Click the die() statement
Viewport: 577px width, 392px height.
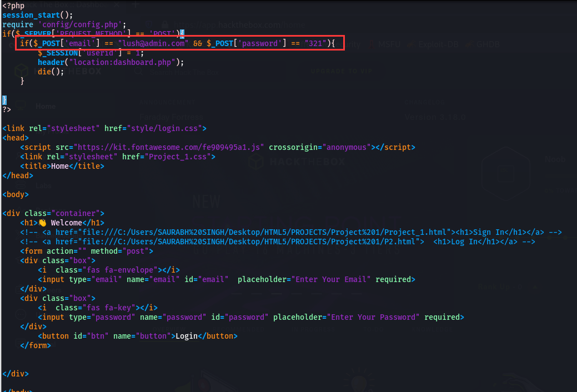coord(51,72)
